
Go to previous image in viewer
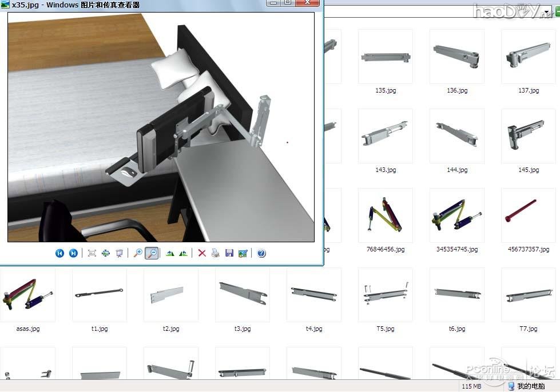pos(59,253)
